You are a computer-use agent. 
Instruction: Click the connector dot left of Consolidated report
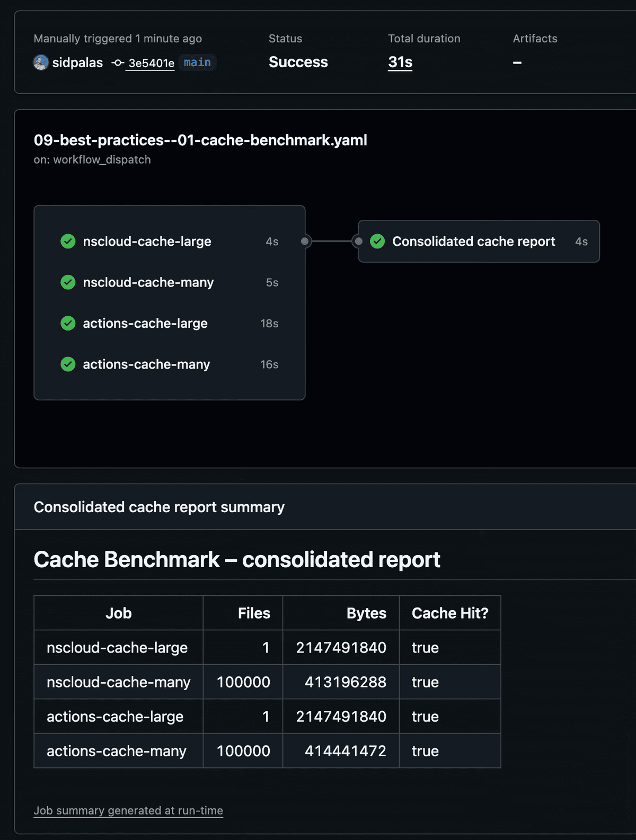(359, 242)
